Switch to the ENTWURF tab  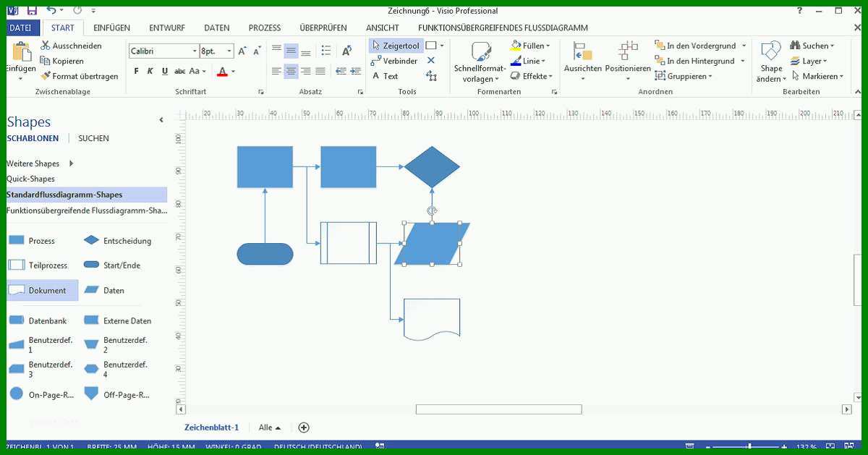[x=167, y=27]
